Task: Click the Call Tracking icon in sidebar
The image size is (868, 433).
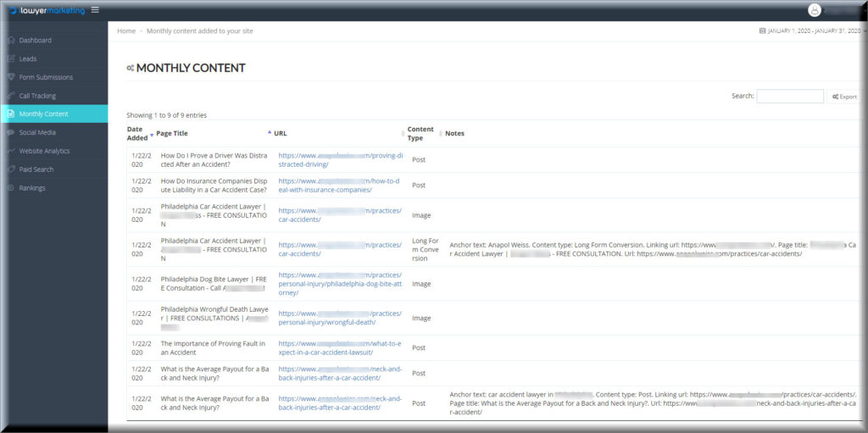Action: [x=11, y=96]
